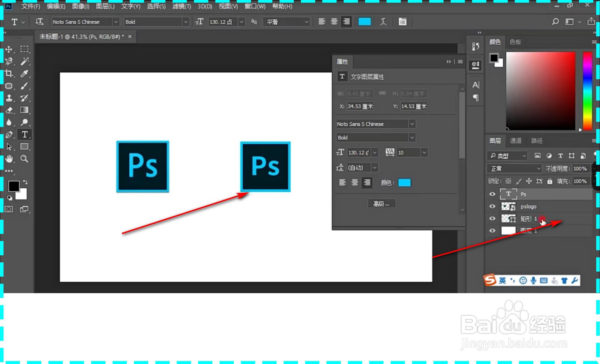Switch to the 通道 tab
The height and width of the screenshot is (364, 600).
coord(516,141)
